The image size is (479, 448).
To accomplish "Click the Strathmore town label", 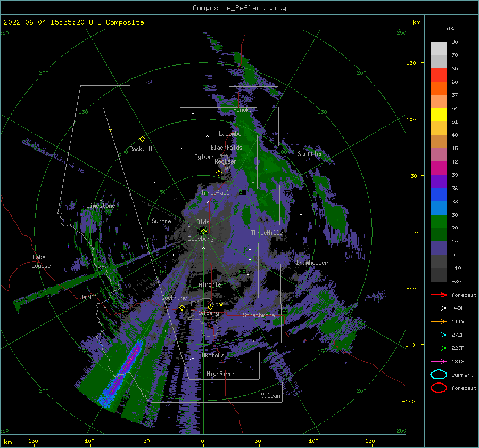I will (259, 315).
